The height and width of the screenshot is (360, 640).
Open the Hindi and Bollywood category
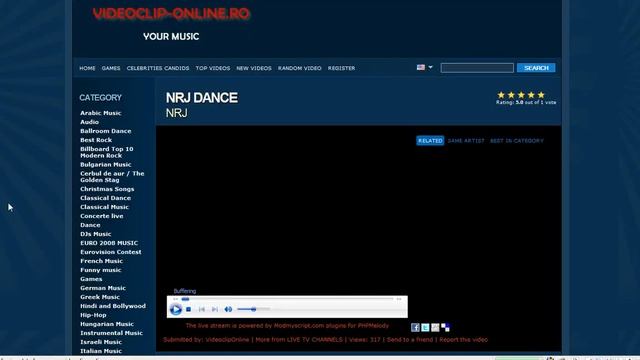pyautogui.click(x=113, y=306)
